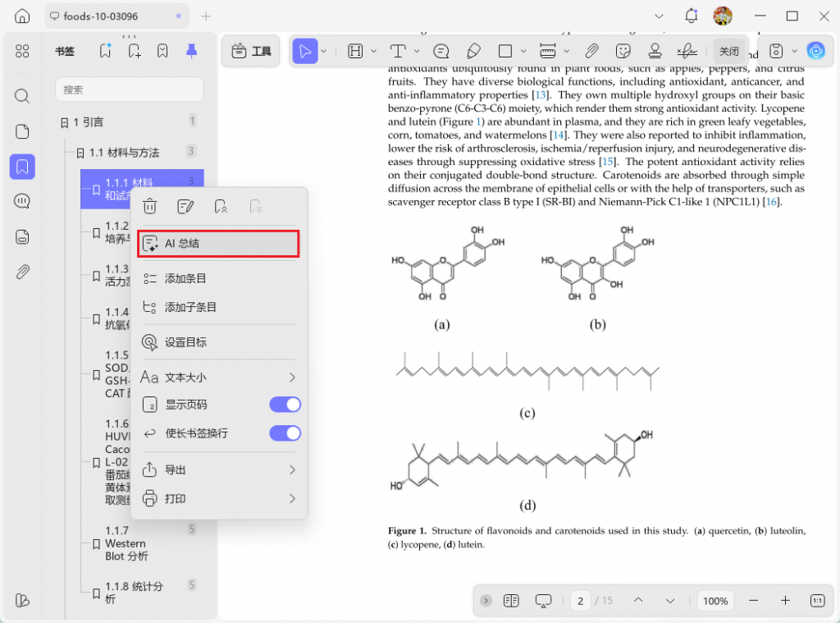Viewport: 840px width, 623px height.
Task: Choose the stamp tool in toolbar
Action: point(655,51)
